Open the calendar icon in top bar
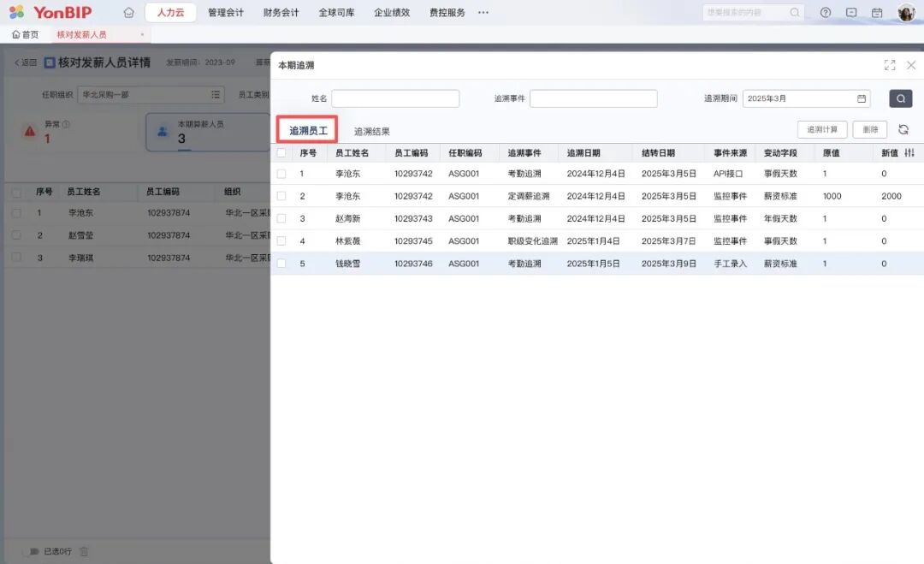The image size is (924, 564). [x=876, y=13]
